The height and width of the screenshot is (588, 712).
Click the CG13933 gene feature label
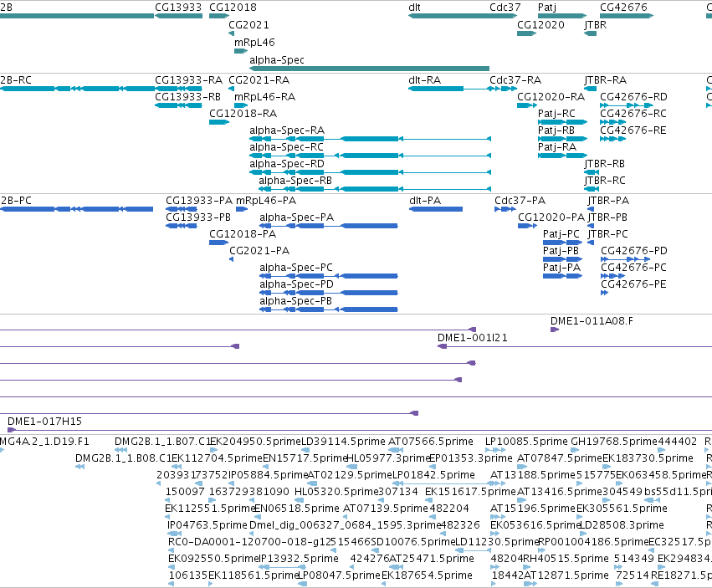(x=178, y=8)
